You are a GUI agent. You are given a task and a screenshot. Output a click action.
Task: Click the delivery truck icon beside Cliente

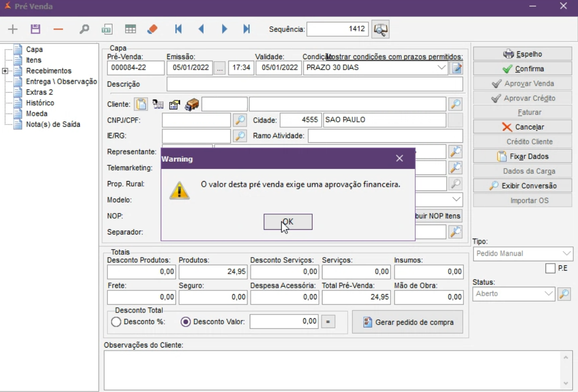point(192,105)
